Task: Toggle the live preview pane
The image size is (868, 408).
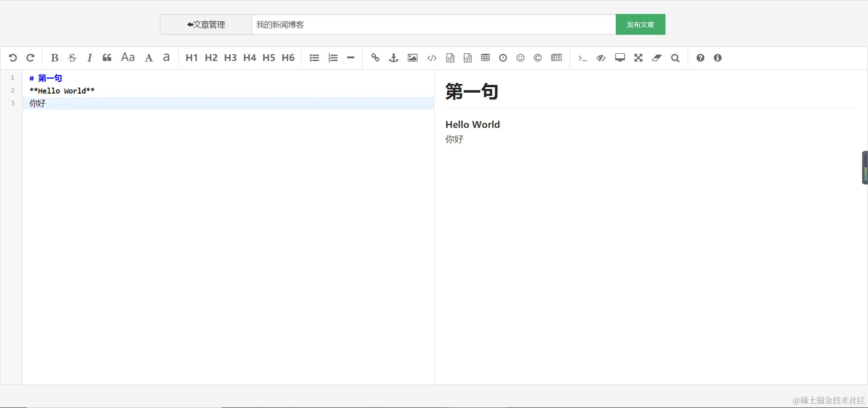Action: coord(601,58)
